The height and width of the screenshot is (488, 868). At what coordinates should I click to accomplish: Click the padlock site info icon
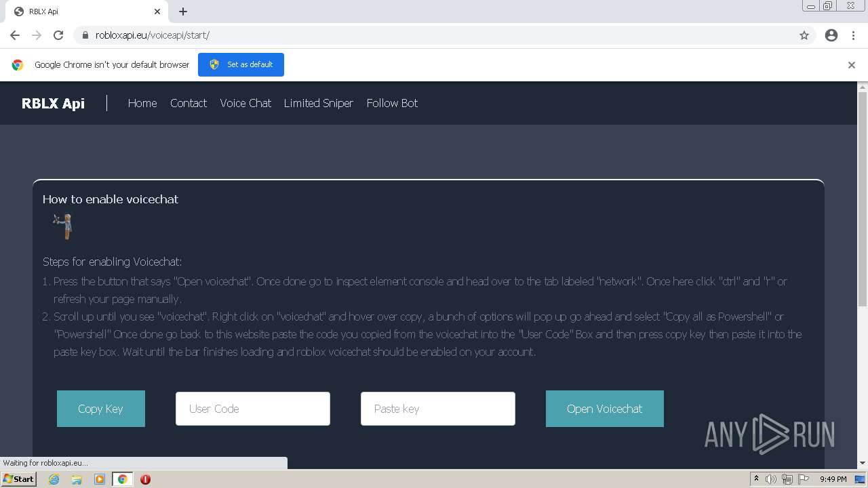pos(85,35)
